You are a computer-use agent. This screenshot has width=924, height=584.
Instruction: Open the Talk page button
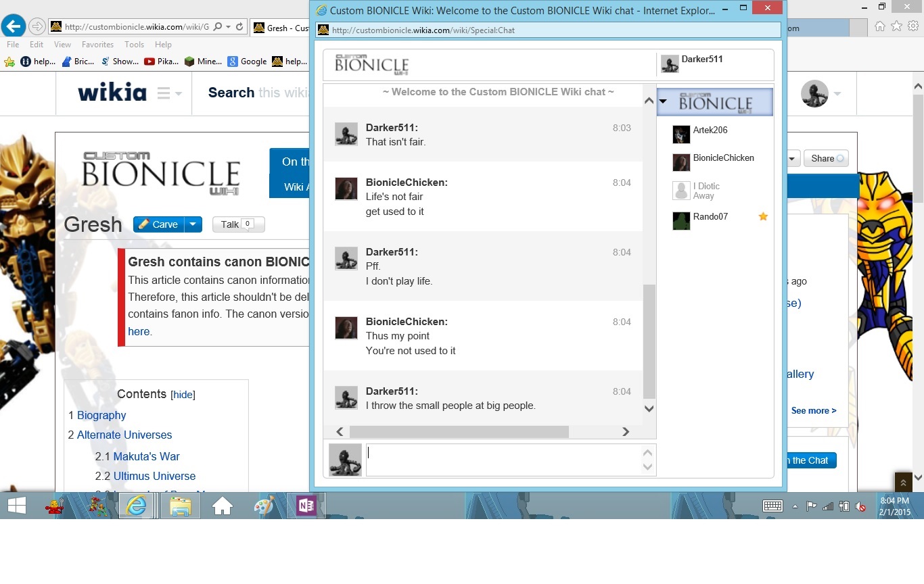pos(238,224)
